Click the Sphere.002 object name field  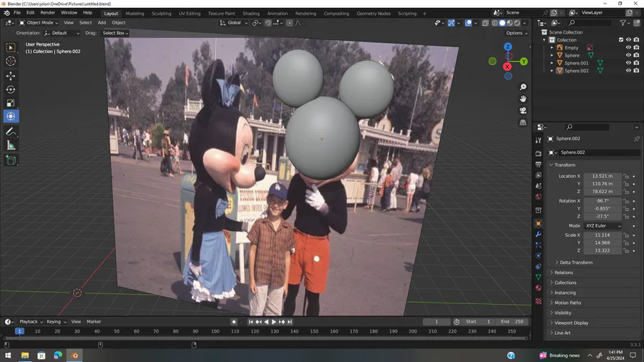click(599, 152)
